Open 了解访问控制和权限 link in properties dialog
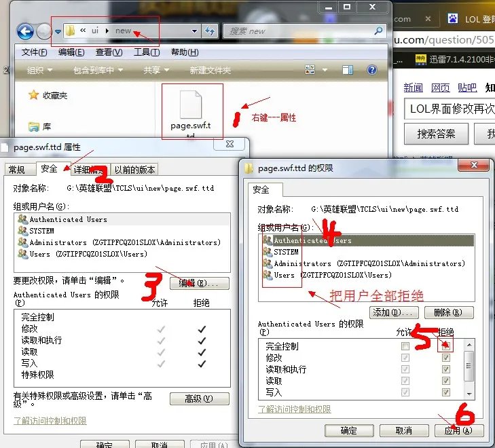Image resolution: width=495 pixels, height=448 pixels. pyautogui.click(x=50, y=421)
